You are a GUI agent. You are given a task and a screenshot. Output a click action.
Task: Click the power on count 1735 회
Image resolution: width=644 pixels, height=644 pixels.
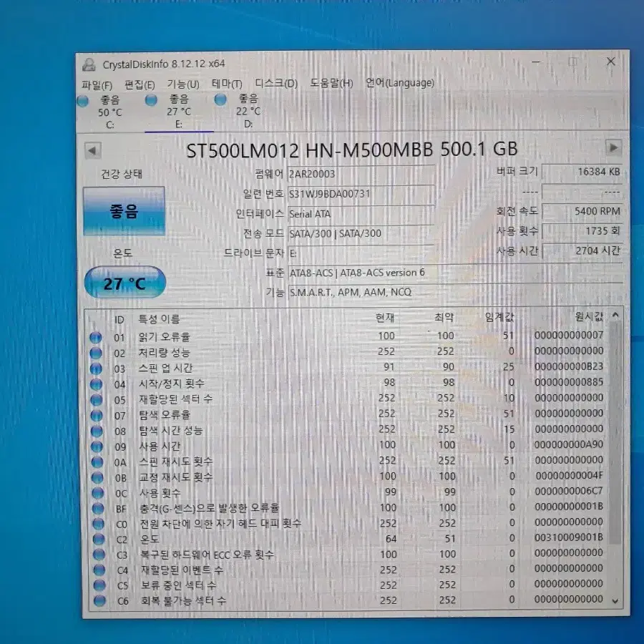(x=582, y=231)
